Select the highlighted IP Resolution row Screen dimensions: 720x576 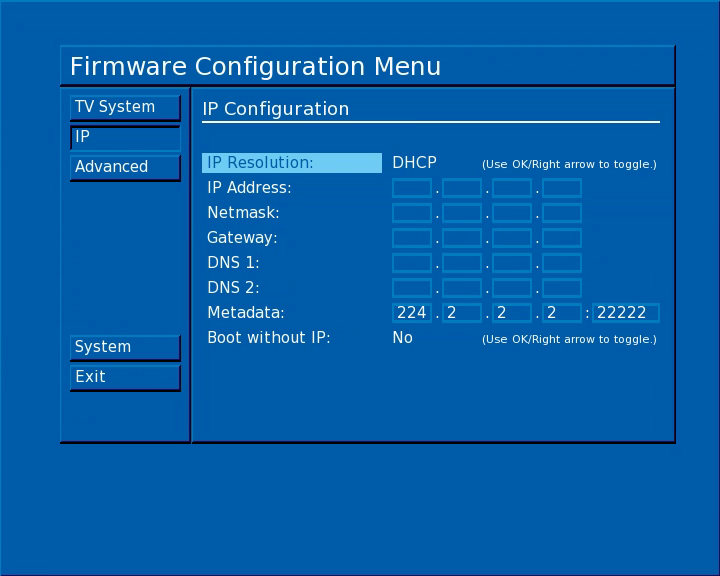(292, 163)
